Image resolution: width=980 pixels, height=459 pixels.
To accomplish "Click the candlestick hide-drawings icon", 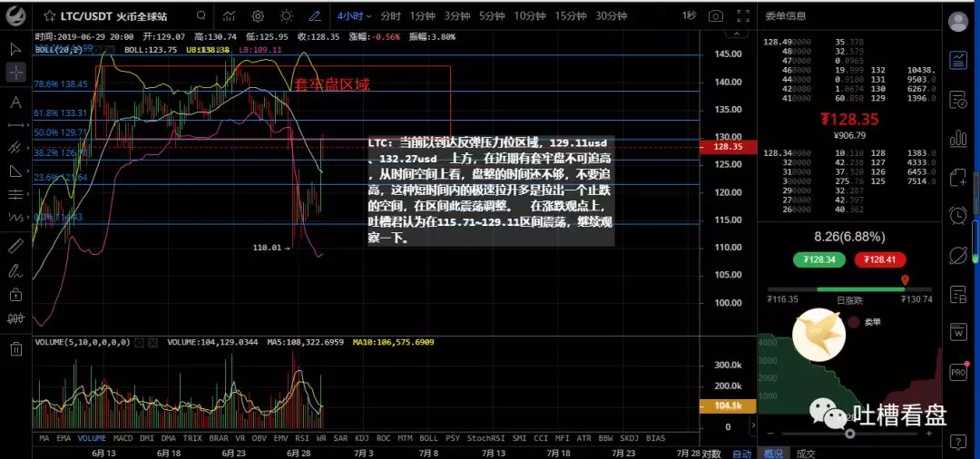I will point(15,317).
